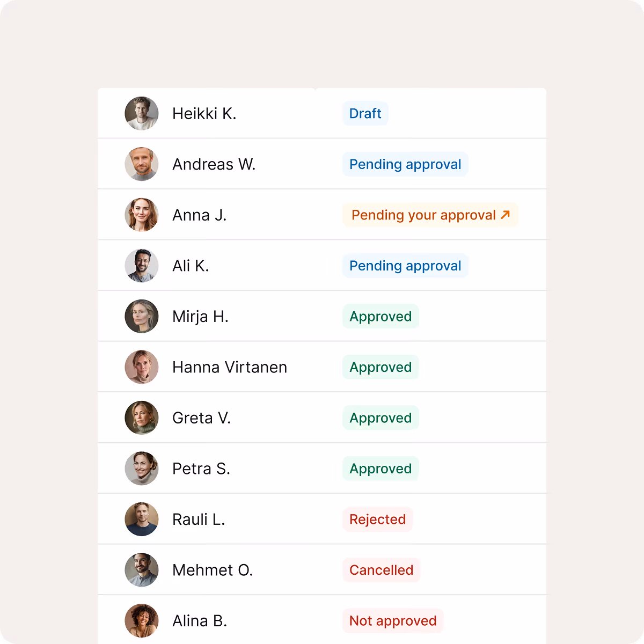
Task: Click Andreas W.'s avatar picture
Action: (142, 164)
